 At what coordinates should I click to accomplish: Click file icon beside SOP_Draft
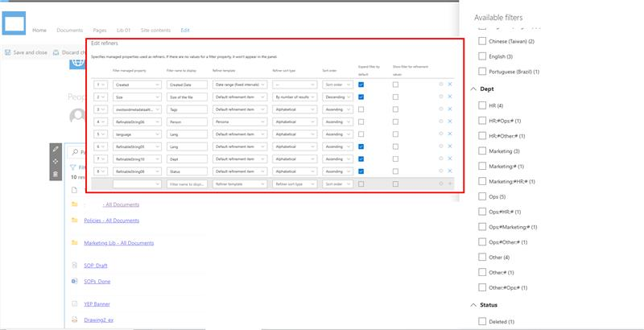click(74, 265)
